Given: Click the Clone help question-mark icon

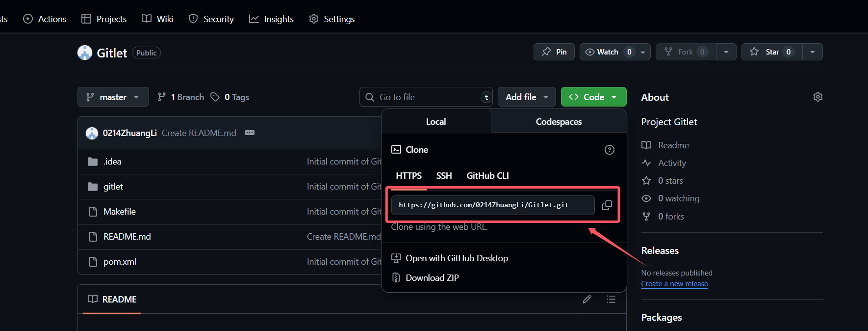Looking at the screenshot, I should tap(610, 150).
